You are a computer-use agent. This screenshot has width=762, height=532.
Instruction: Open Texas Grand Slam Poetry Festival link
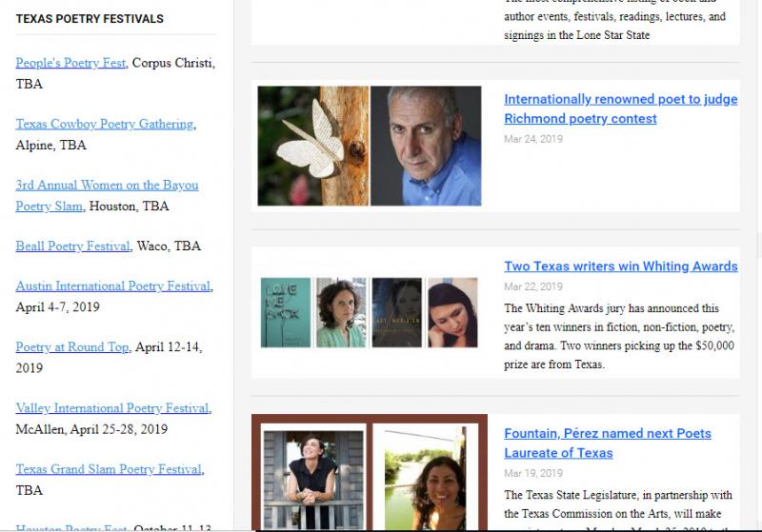(x=109, y=470)
